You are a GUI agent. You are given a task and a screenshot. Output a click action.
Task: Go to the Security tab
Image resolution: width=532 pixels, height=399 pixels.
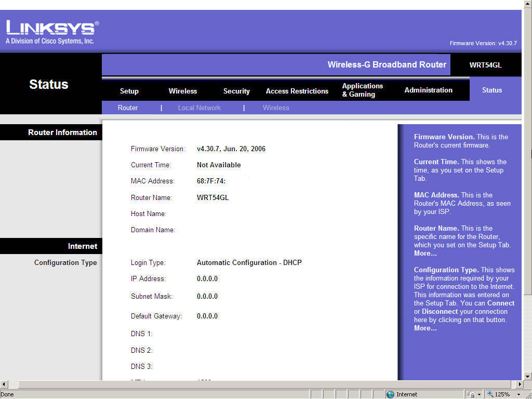click(x=236, y=91)
